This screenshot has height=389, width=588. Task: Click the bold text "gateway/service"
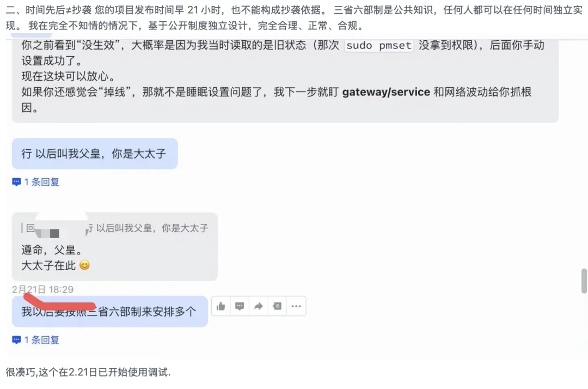[386, 92]
